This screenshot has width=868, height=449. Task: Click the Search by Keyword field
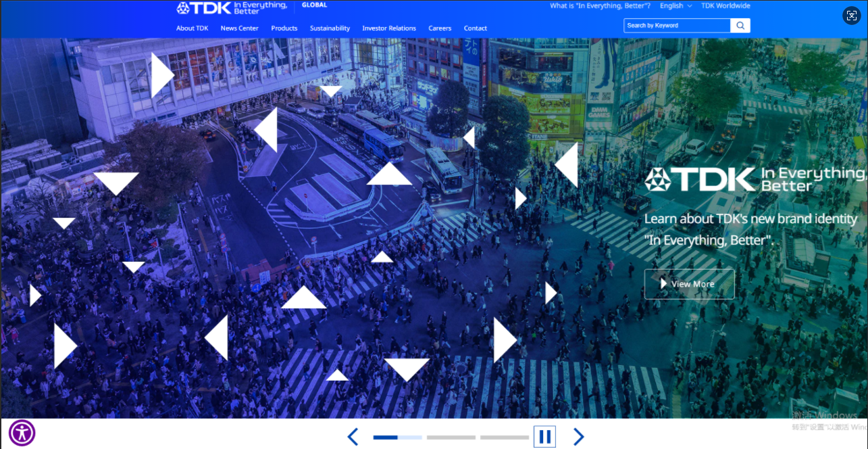[677, 26]
